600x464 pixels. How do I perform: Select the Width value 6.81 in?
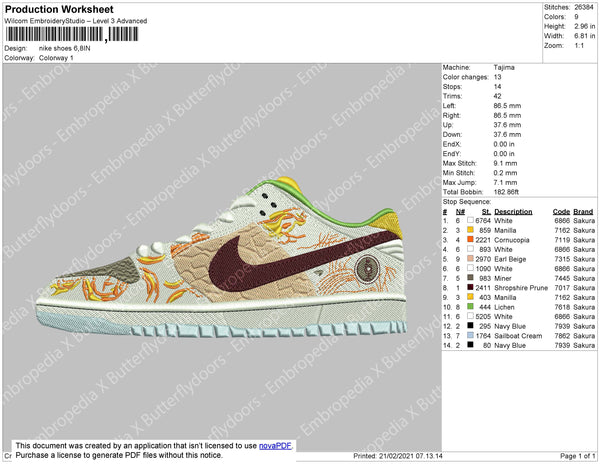(x=585, y=36)
